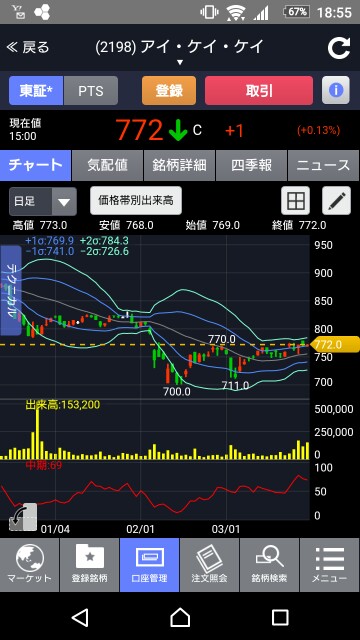Tap the 高値 773.0 value

point(40,225)
